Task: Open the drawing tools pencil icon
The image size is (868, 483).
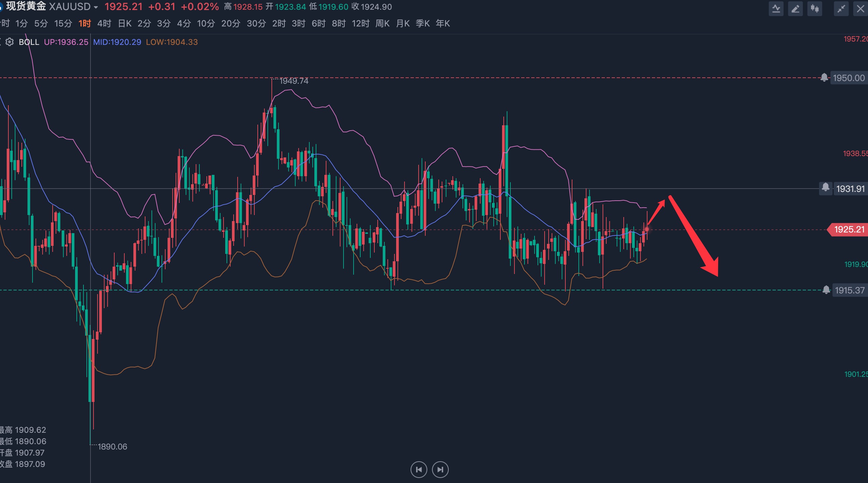Action: pyautogui.click(x=795, y=8)
